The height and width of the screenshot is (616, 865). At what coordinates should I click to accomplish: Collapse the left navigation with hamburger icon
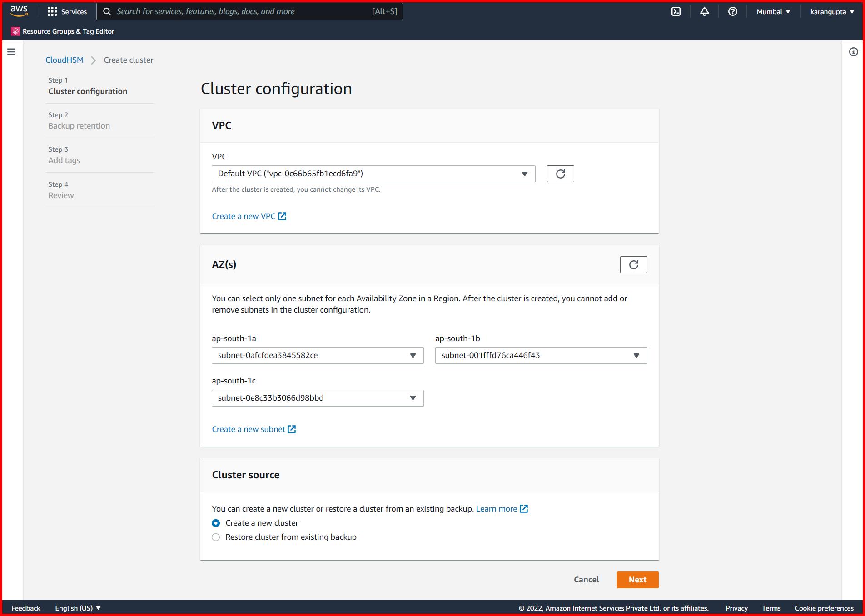tap(11, 52)
